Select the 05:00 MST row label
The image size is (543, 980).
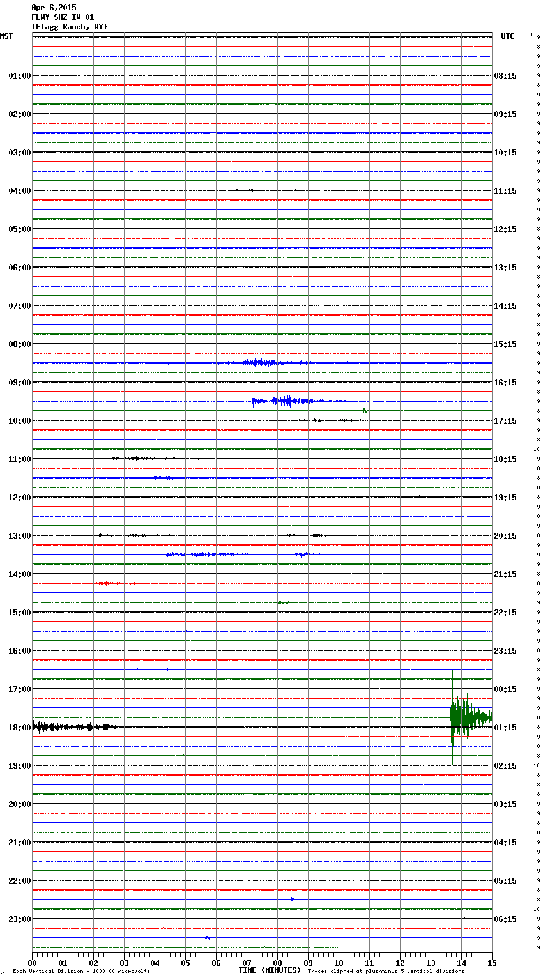click(20, 229)
